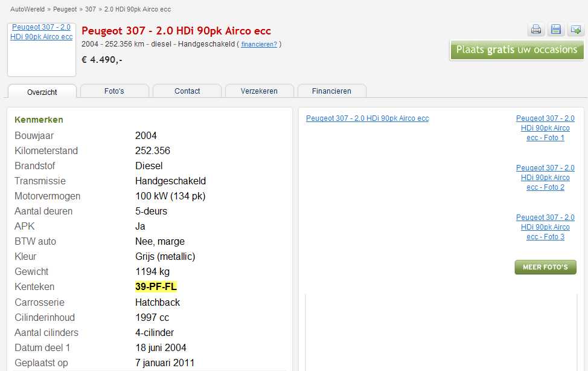588x371 pixels.
Task: Open the Foto 3 thumbnail link
Action: [545, 227]
